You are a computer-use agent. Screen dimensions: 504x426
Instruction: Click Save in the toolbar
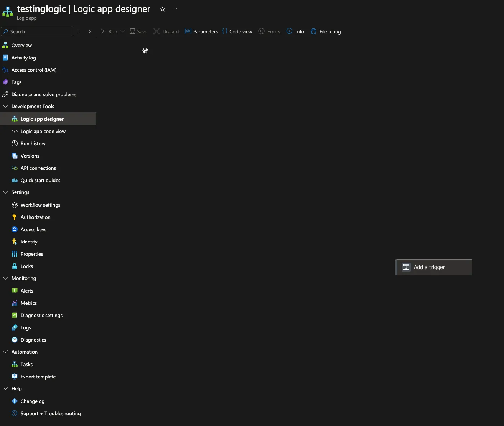pos(138,31)
